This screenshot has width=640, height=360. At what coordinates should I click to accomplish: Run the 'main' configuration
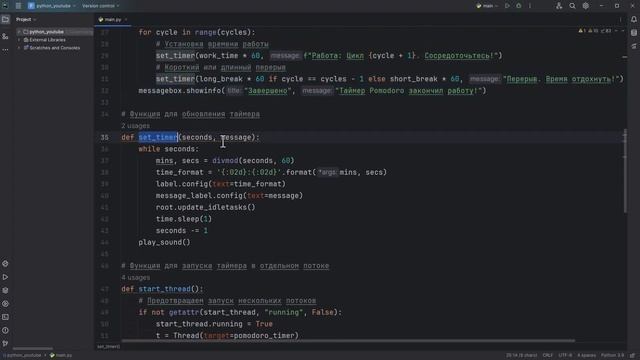point(507,6)
